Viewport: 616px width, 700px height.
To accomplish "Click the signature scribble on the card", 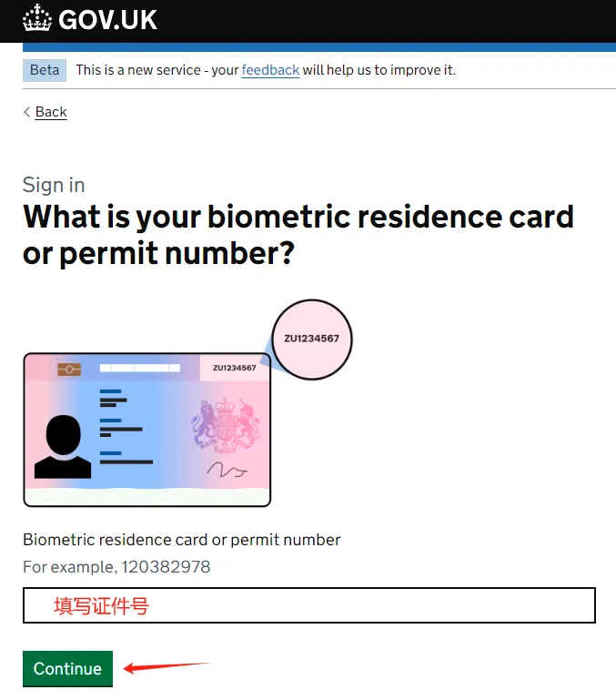I will click(227, 470).
